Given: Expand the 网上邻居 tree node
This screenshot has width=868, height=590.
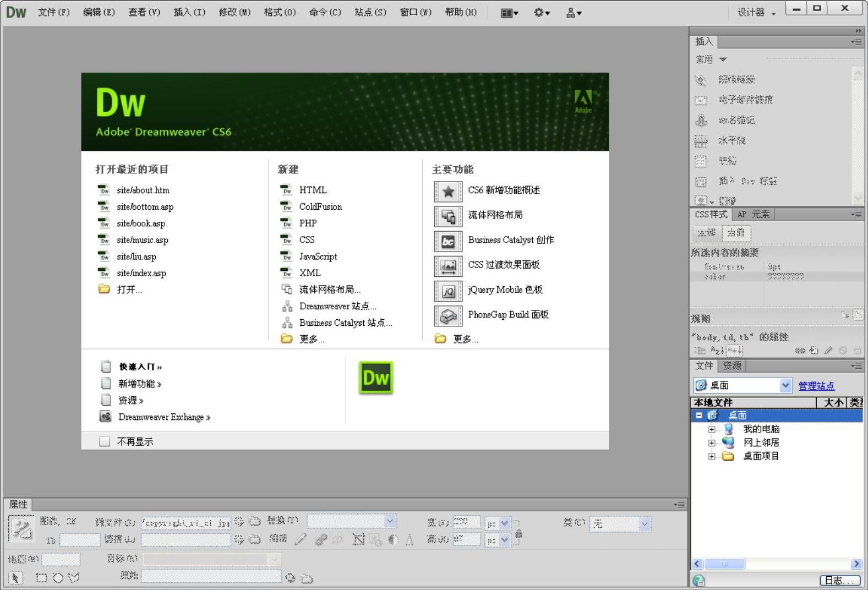Looking at the screenshot, I should tap(712, 442).
